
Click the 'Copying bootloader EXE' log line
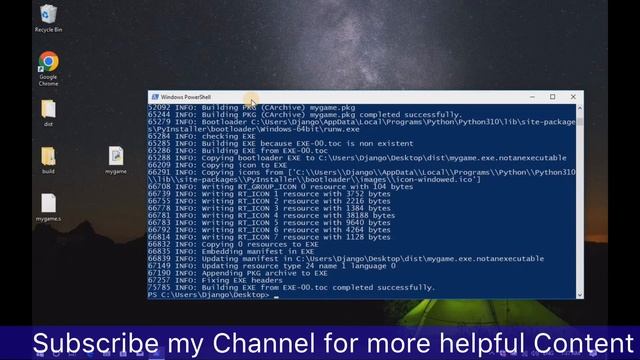coord(357,158)
